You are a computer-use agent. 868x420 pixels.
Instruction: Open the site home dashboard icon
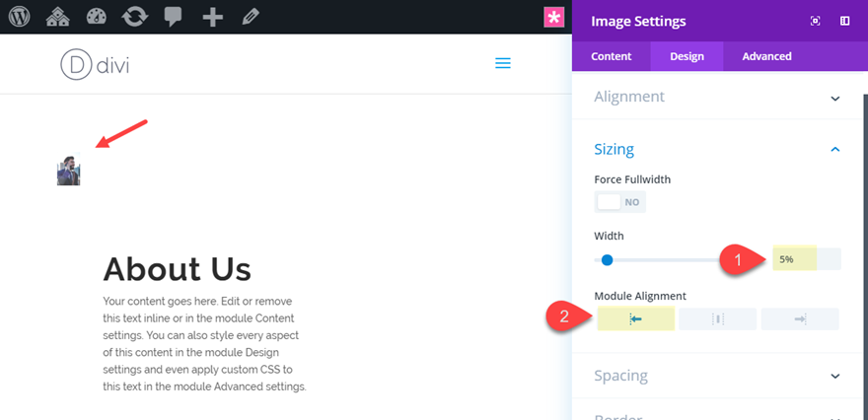(x=57, y=17)
